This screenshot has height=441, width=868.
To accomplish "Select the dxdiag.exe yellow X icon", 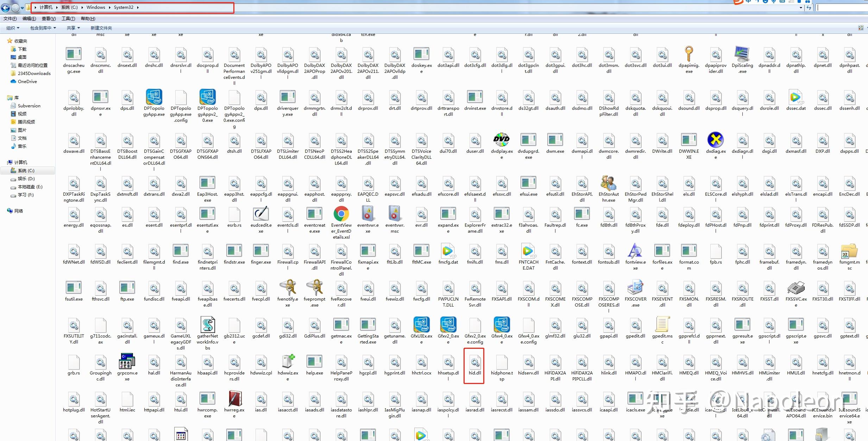I will click(716, 140).
